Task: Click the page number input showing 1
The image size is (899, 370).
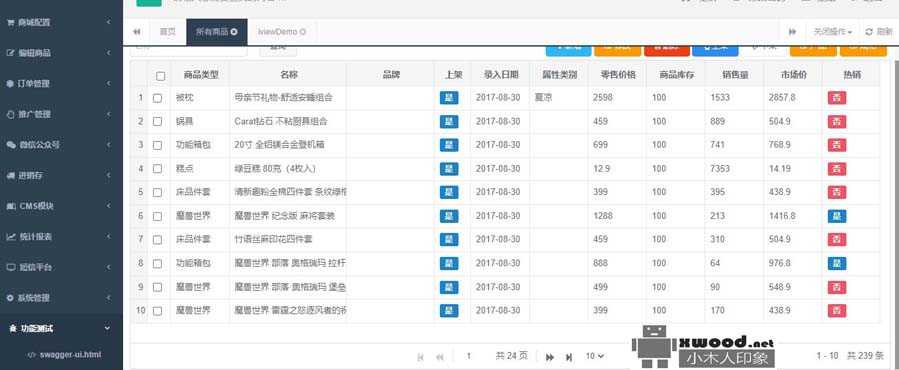Action: [x=468, y=356]
